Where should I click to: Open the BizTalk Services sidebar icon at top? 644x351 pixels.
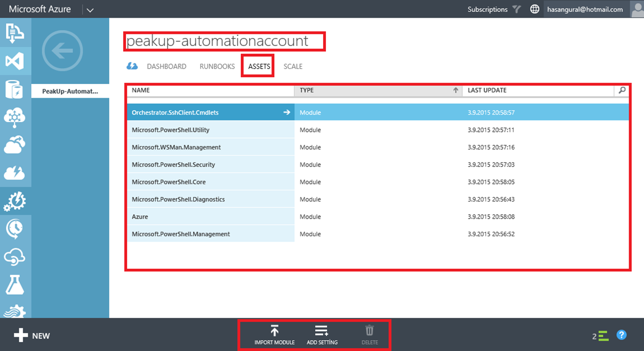(x=15, y=33)
